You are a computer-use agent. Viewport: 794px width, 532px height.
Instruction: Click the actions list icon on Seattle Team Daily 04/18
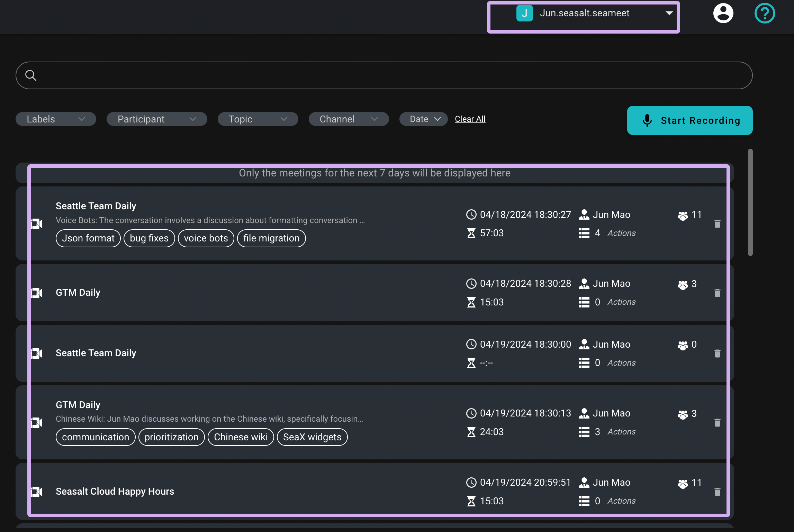(584, 232)
